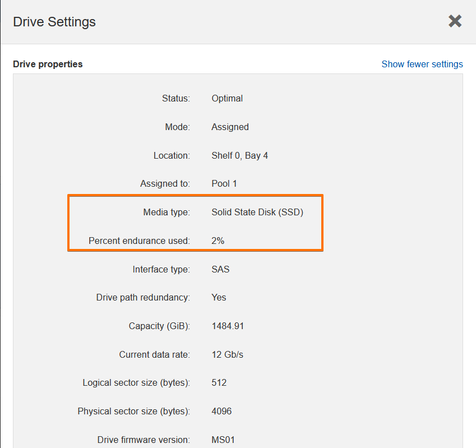The image size is (476, 448).
Task: Select the Logical sector size (bytes): label
Action: pos(136,382)
